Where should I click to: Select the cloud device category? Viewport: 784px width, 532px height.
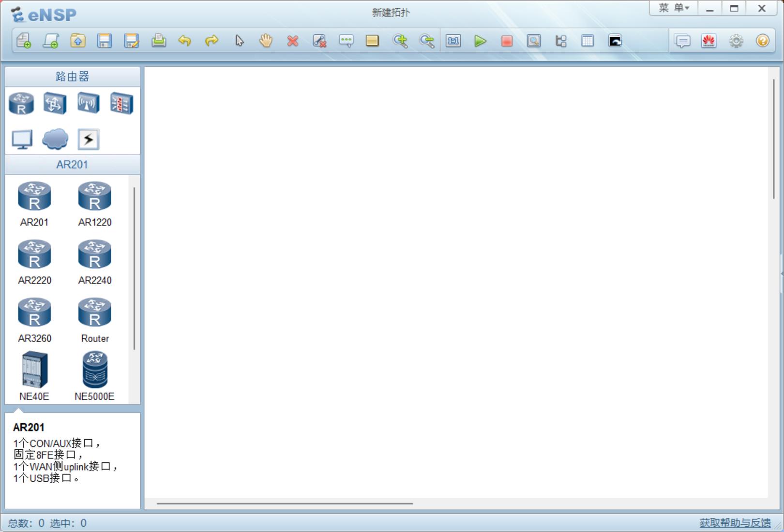(55, 139)
